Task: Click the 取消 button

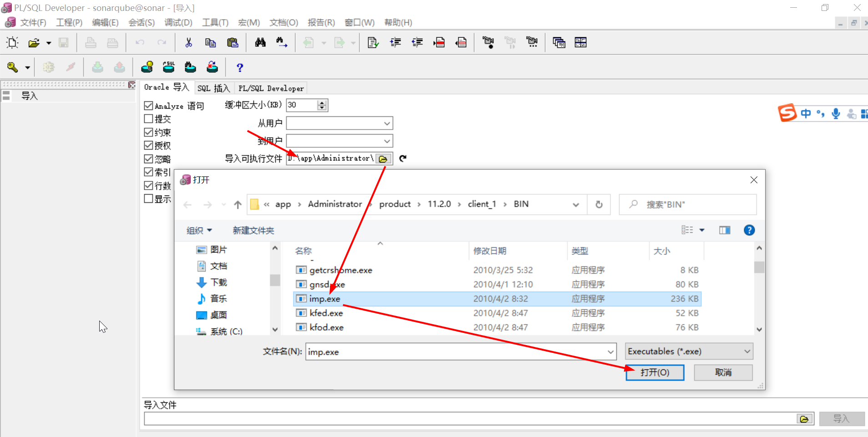Action: tap(723, 372)
